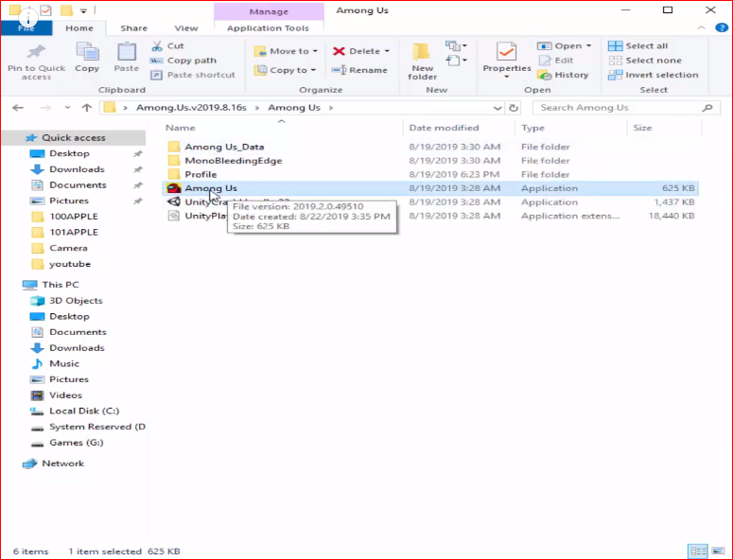Sort by Size column header
The height and width of the screenshot is (560, 733).
[x=642, y=128]
